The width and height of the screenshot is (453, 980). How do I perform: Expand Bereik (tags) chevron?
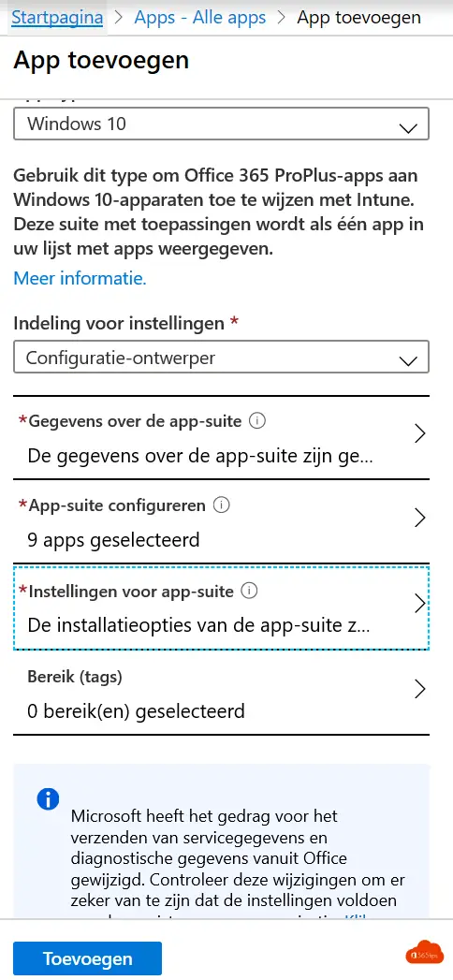tap(420, 689)
